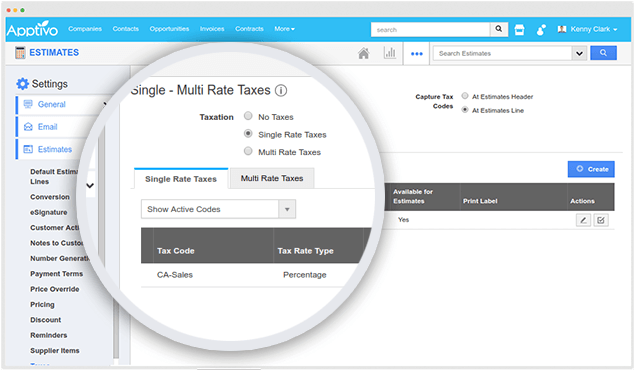The height and width of the screenshot is (371, 635).
Task: Select Number Generation in settings list
Action: (x=60, y=258)
